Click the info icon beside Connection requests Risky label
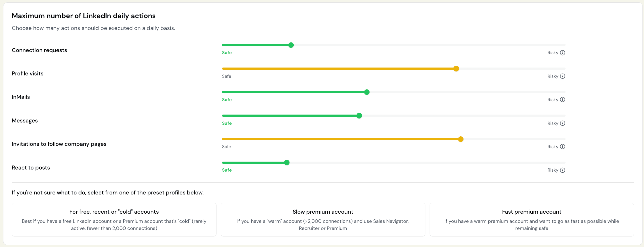 (x=562, y=53)
